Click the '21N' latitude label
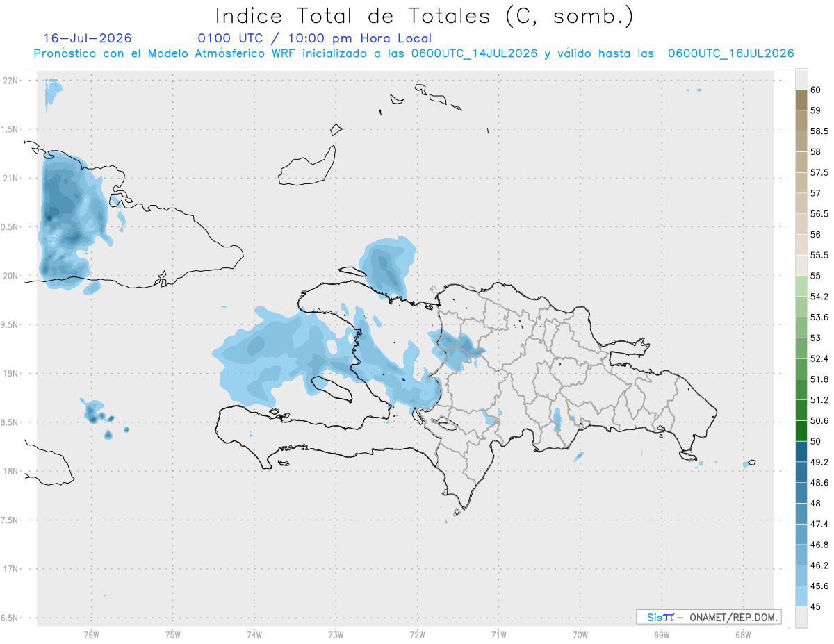834x644 pixels. click(x=11, y=179)
